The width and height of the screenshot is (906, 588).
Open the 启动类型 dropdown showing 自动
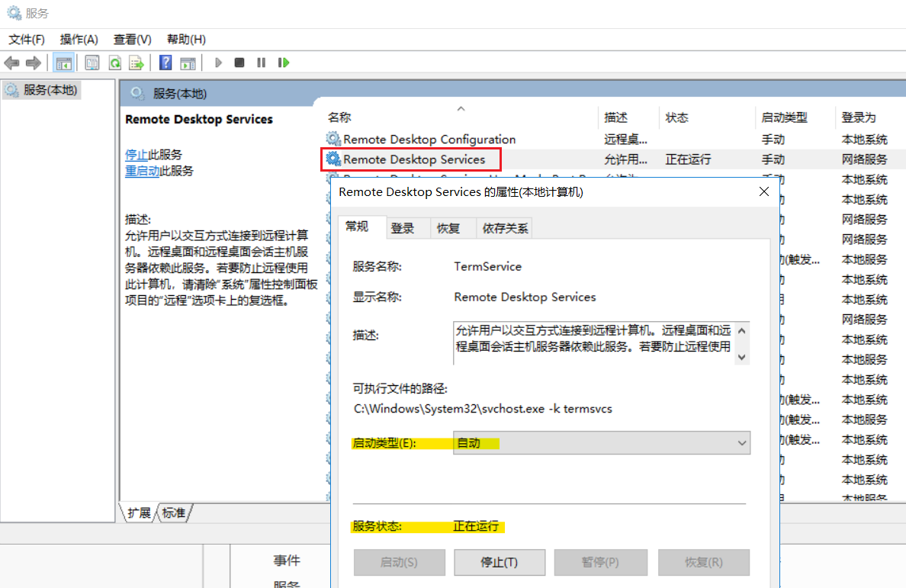pyautogui.click(x=602, y=443)
